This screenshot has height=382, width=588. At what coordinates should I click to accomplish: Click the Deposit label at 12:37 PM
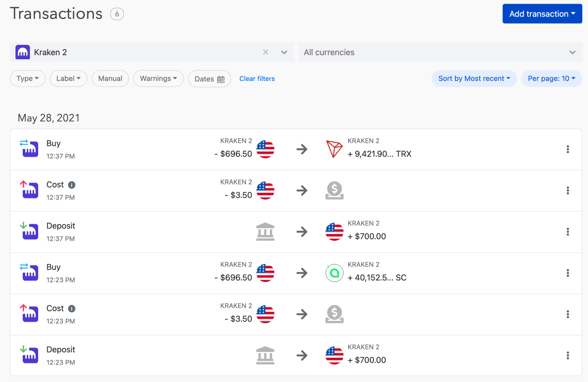(61, 226)
